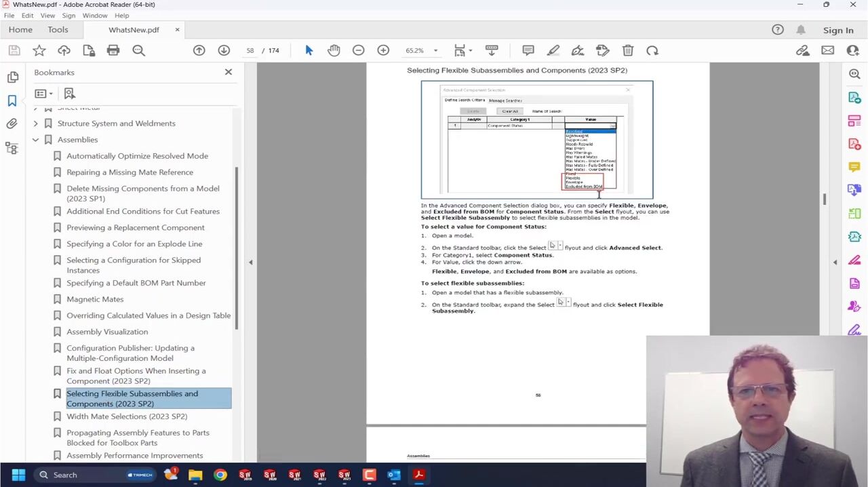Screen dimensions: 868x487
Task: Star the file as favorite
Action: pos(39,50)
